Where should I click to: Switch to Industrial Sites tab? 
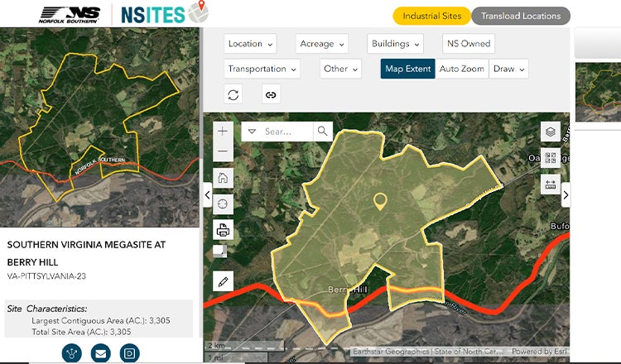click(x=431, y=17)
